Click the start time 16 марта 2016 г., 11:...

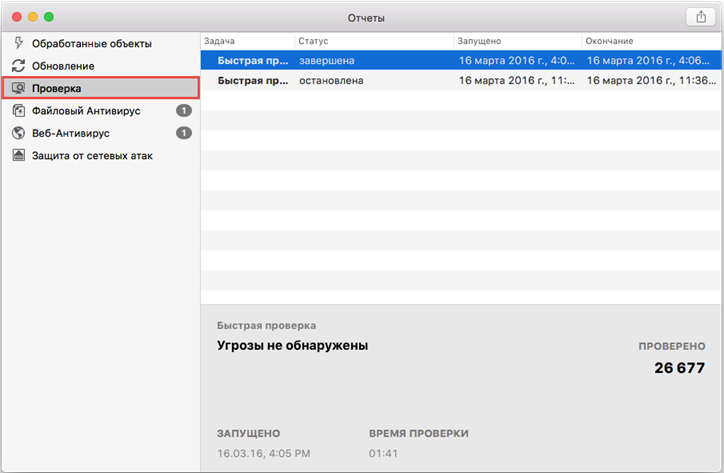(517, 80)
